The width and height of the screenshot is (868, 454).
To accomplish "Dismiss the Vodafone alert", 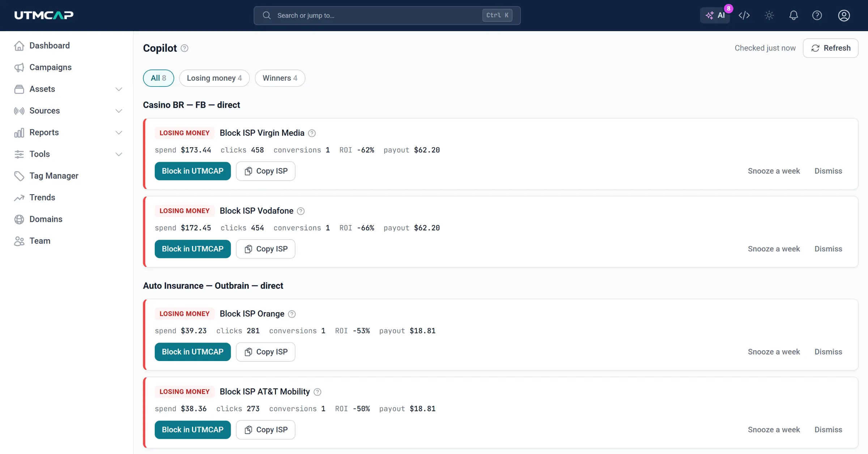I will click(x=828, y=249).
